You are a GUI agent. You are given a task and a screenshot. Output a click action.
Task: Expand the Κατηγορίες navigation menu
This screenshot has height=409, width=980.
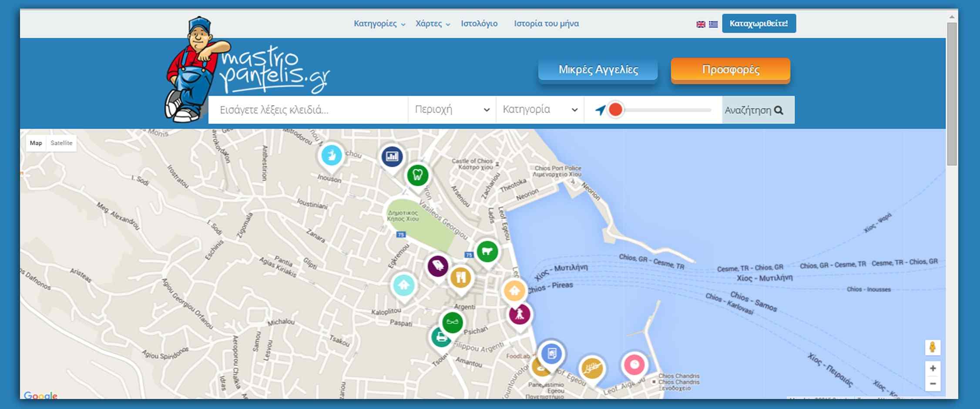[379, 23]
